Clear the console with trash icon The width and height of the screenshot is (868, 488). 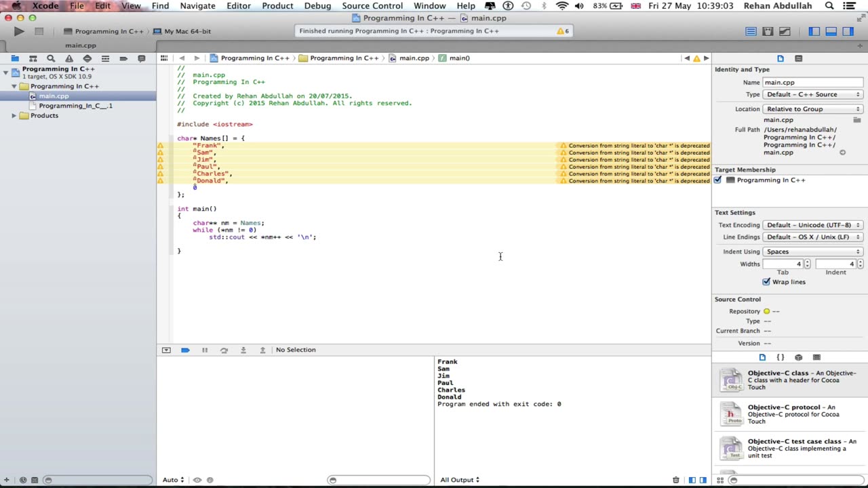click(676, 480)
